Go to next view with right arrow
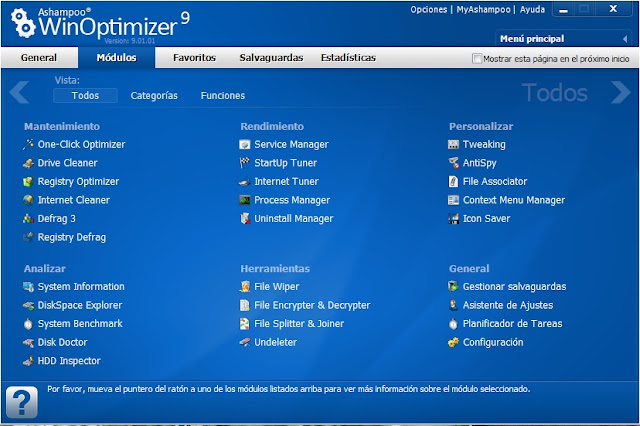 point(621,92)
